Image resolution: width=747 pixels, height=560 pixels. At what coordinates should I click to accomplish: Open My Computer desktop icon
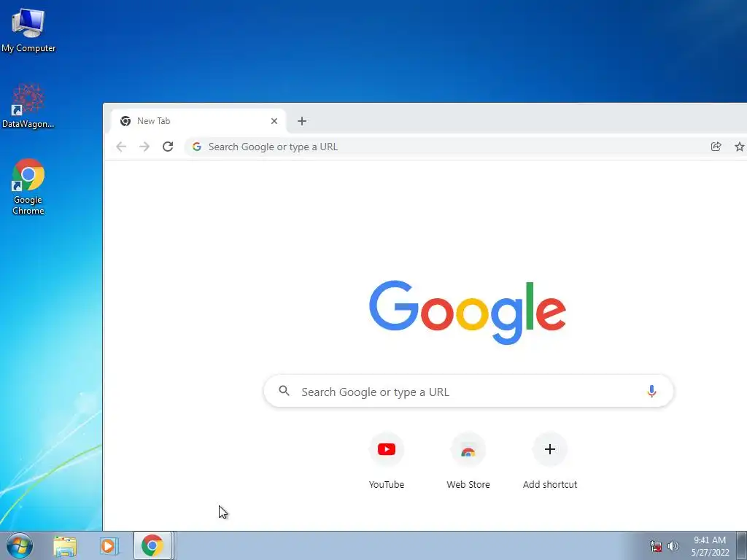pyautogui.click(x=28, y=31)
